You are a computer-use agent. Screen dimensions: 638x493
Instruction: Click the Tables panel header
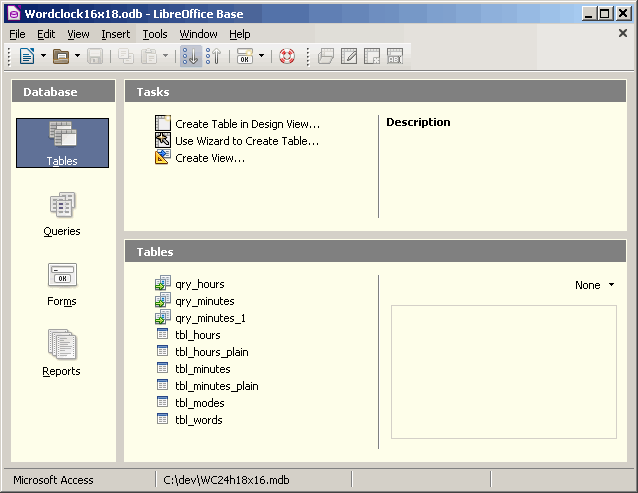[x=375, y=251]
